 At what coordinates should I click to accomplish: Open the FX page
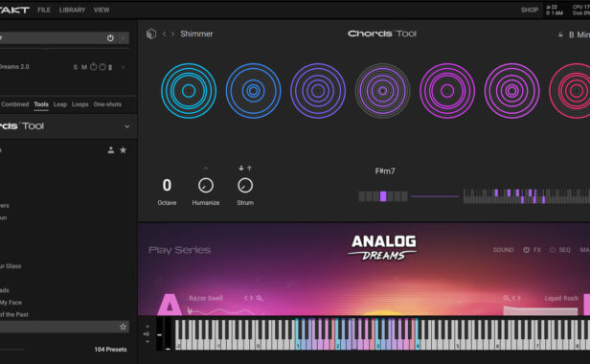tap(537, 250)
